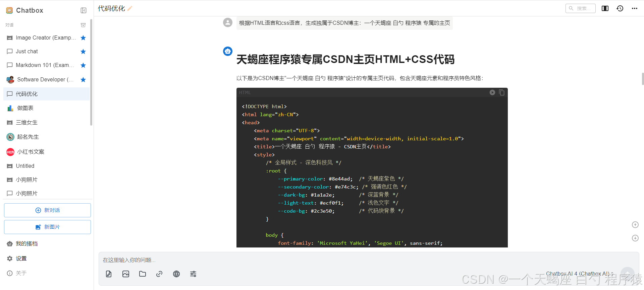The width and height of the screenshot is (644, 290).
Task: Open conversation settings sliders icon
Action: point(193,274)
